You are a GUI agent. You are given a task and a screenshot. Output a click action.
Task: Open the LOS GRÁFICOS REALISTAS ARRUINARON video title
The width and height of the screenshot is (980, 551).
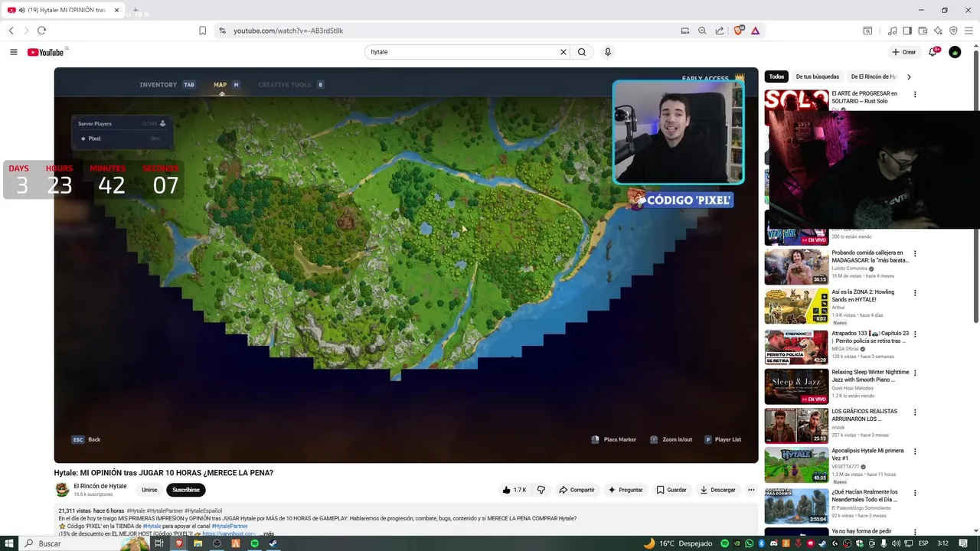tap(864, 415)
